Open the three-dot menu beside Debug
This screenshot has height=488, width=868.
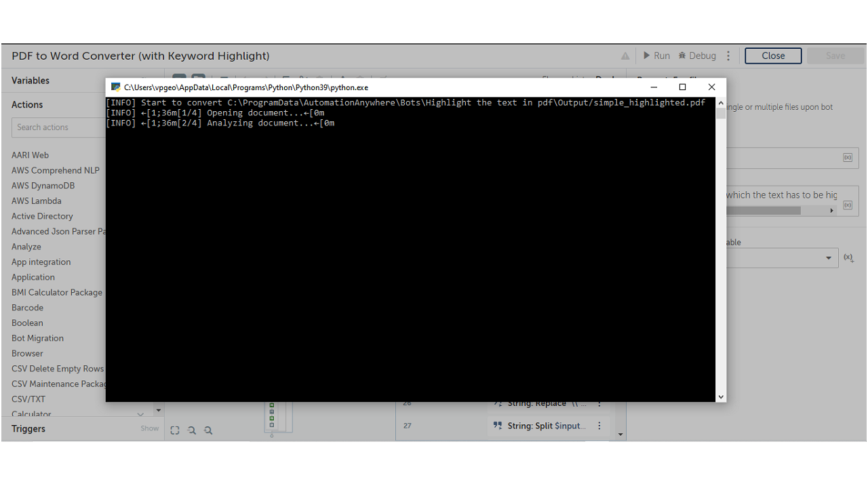[x=728, y=56]
